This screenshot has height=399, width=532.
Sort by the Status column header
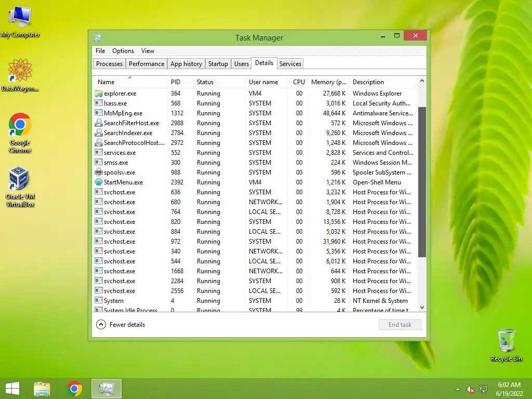(219, 82)
